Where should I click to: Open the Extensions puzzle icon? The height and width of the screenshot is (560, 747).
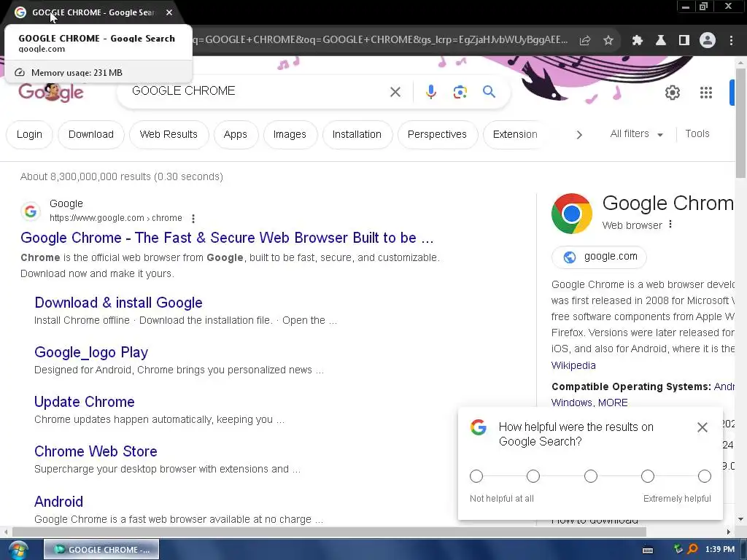point(637,41)
